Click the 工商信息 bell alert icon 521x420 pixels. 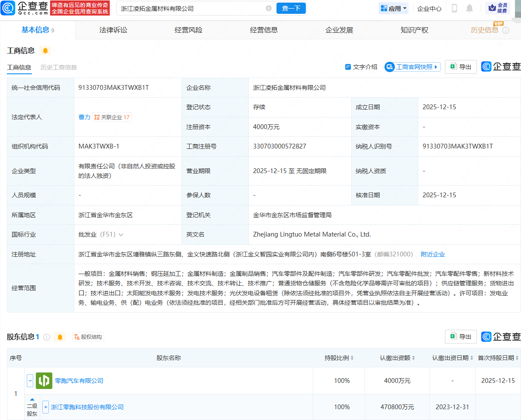click(45, 51)
